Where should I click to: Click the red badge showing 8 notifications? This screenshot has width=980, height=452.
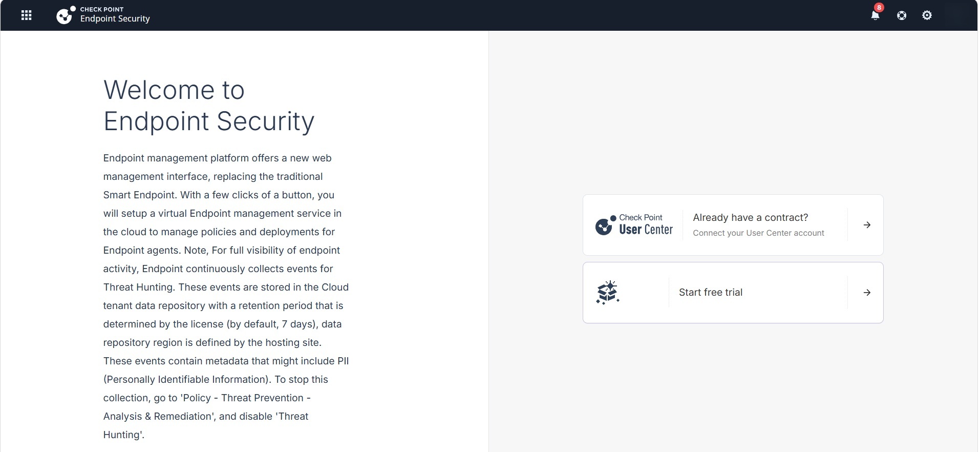coord(879,7)
